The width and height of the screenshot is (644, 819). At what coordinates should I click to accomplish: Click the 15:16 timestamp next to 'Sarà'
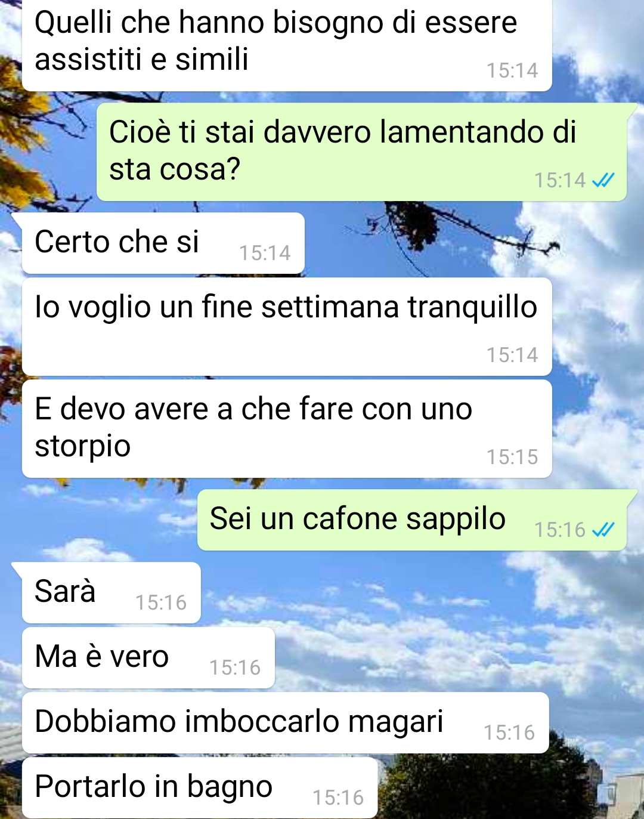pos(161,602)
